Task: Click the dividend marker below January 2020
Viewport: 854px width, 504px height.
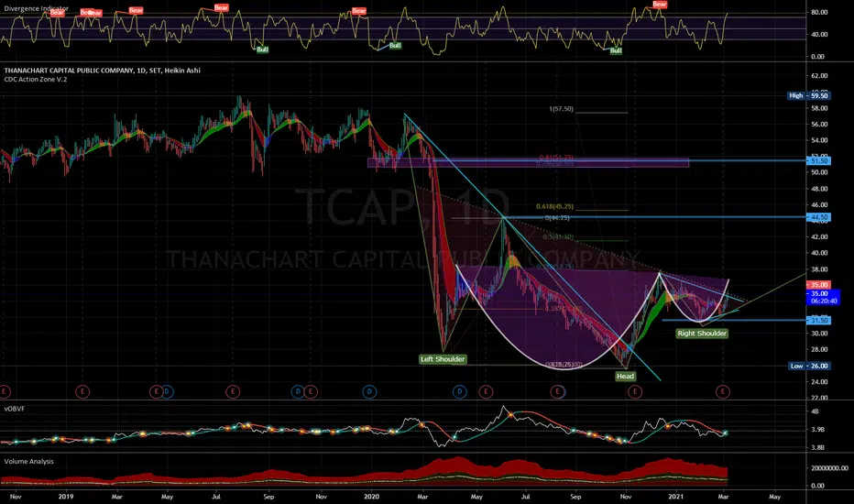Action: coord(369,391)
